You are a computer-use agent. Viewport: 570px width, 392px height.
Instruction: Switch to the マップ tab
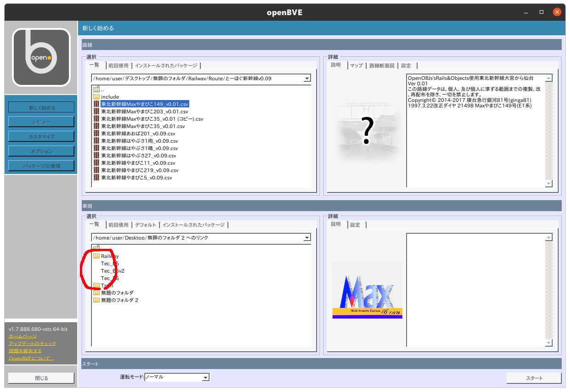click(356, 65)
